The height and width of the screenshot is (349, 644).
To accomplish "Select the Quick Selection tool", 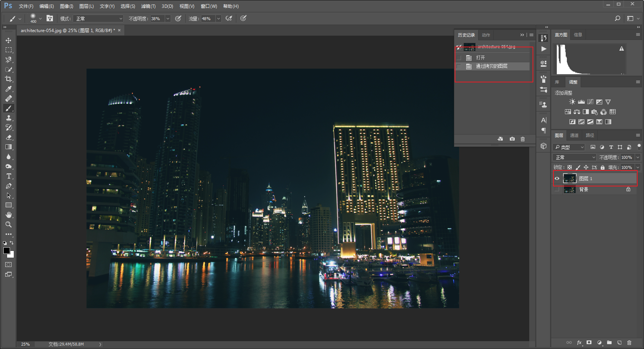I will click(8, 69).
